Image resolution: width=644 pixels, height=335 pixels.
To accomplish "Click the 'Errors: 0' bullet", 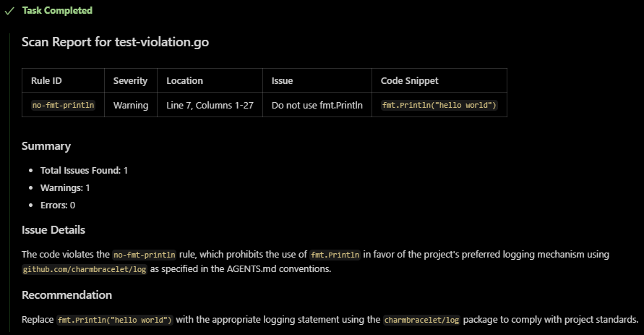I will click(x=58, y=205).
